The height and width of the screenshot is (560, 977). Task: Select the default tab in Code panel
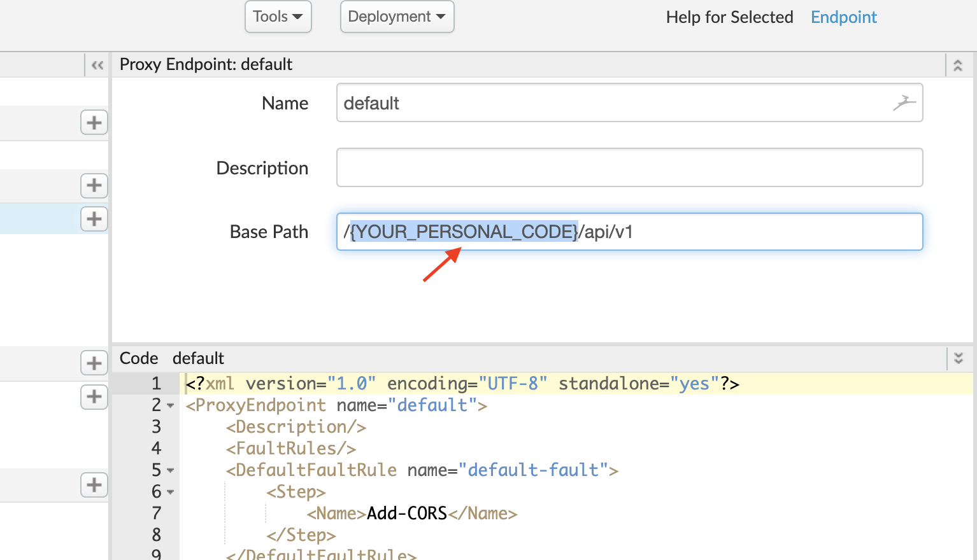(x=198, y=358)
